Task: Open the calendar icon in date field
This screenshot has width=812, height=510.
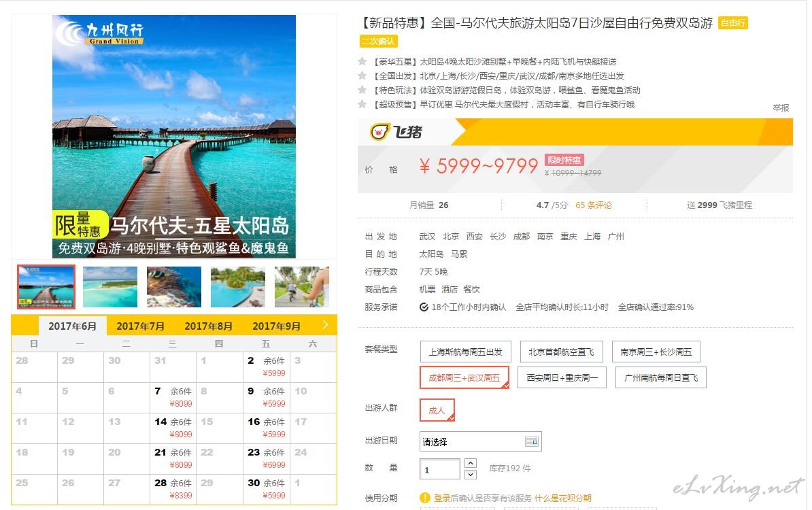Action: [x=532, y=441]
